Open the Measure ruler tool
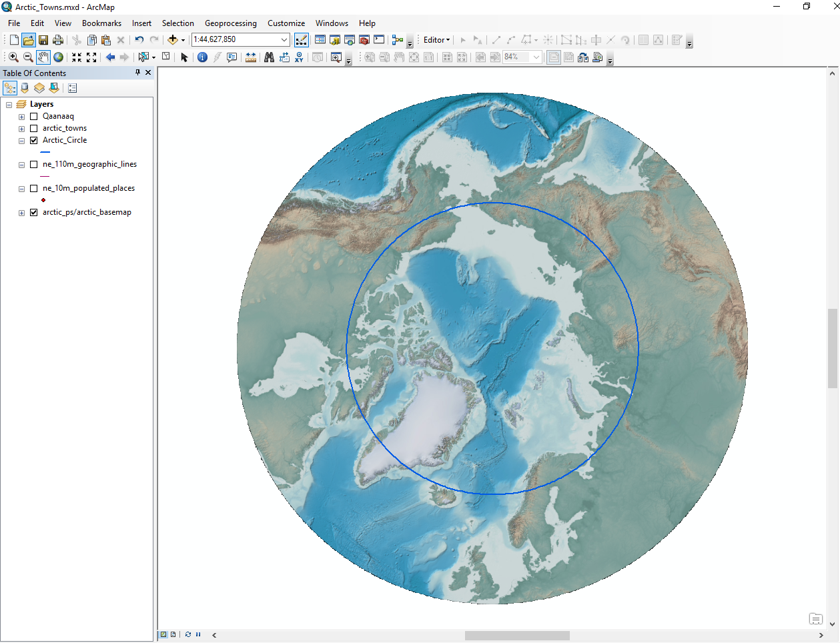840x643 pixels. point(251,57)
